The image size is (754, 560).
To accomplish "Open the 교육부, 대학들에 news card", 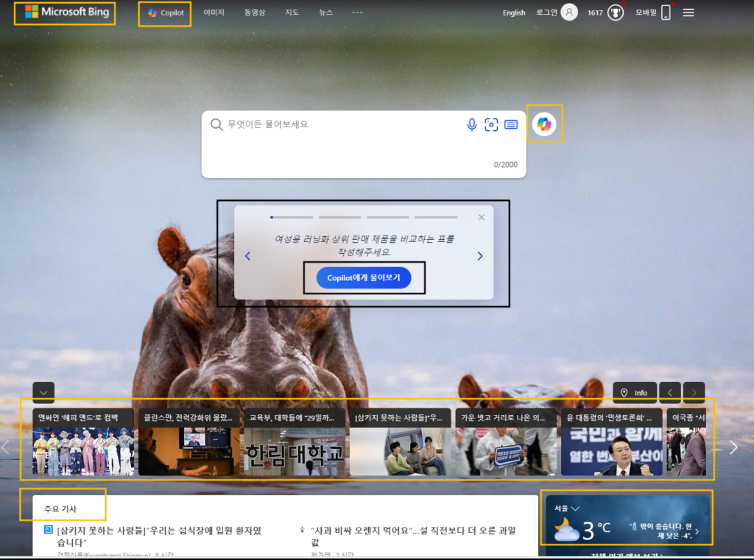I will (x=295, y=442).
